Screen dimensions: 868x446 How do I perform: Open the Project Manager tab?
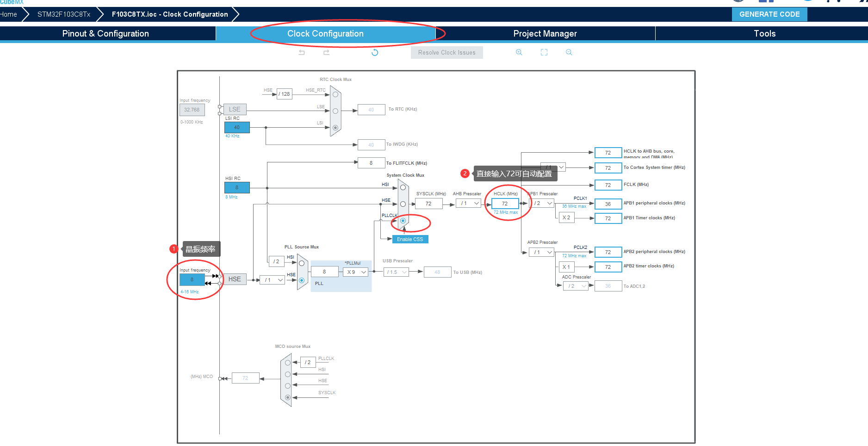(x=545, y=33)
